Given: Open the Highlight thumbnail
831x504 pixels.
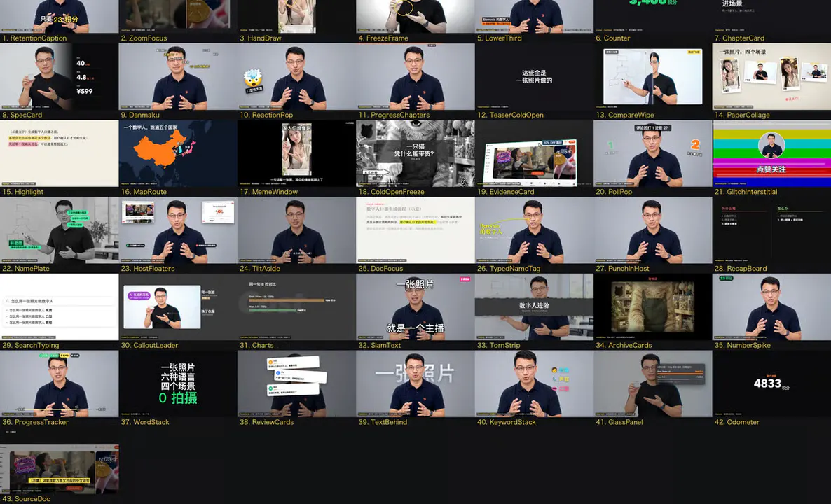Looking at the screenshot, I should pos(60,153).
